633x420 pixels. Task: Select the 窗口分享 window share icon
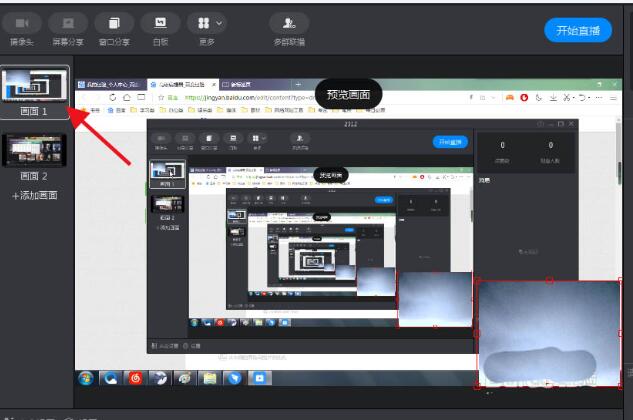pyautogui.click(x=114, y=23)
